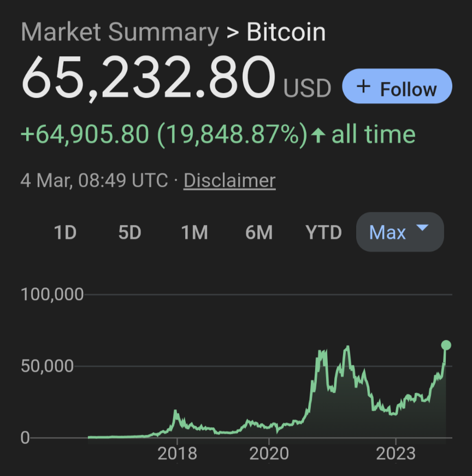Viewport: 472px width, 476px height.
Task: Click the 2020 mark on the chart axis
Action: pos(269,454)
